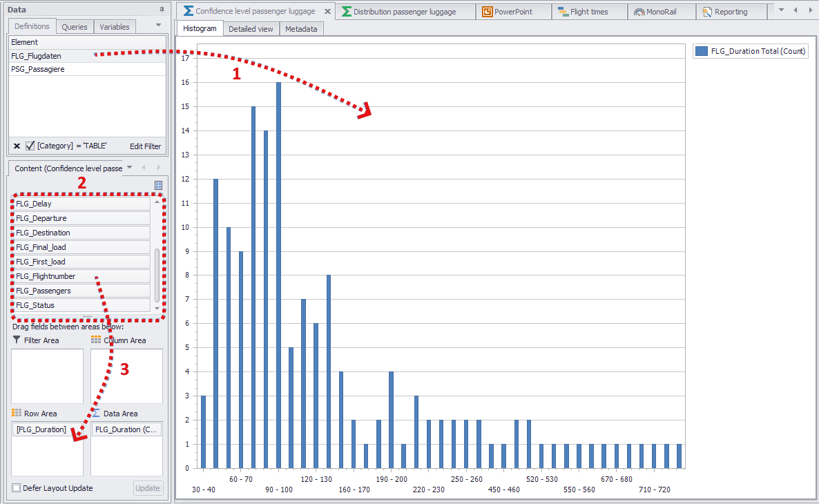
Task: Toggle the [Category] = 'TABLE' filter checkbox
Action: pyautogui.click(x=29, y=145)
